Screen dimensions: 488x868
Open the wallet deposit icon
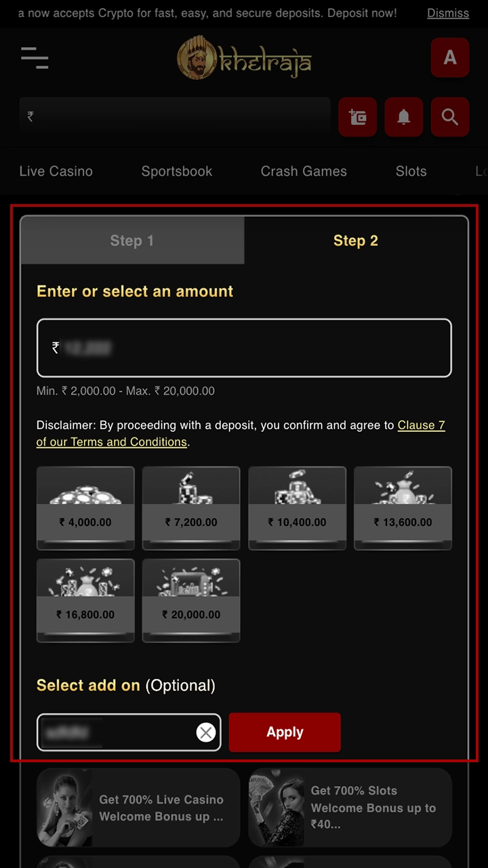click(x=357, y=117)
